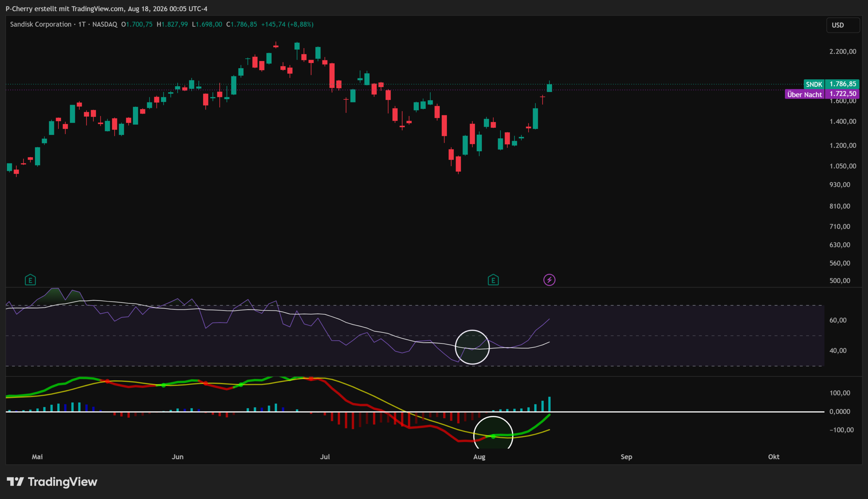Click the 710,00 price scale label
The width and height of the screenshot is (868, 499).
[x=840, y=226]
